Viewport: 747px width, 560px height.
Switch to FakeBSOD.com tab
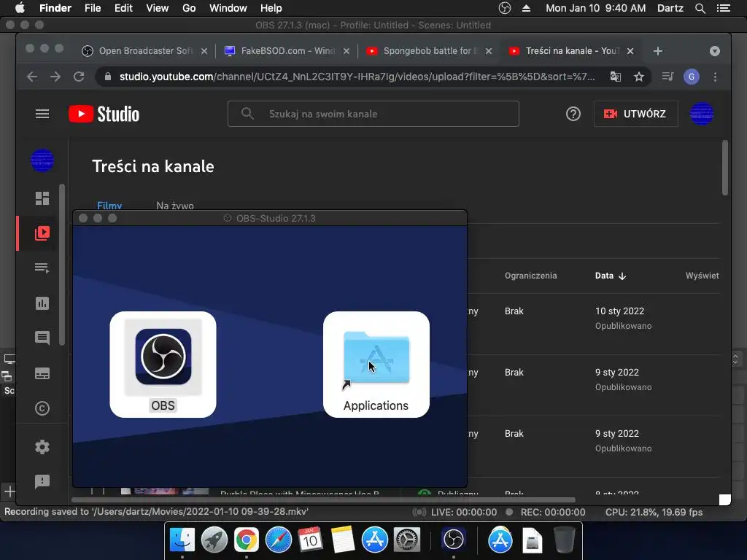[x=287, y=51]
